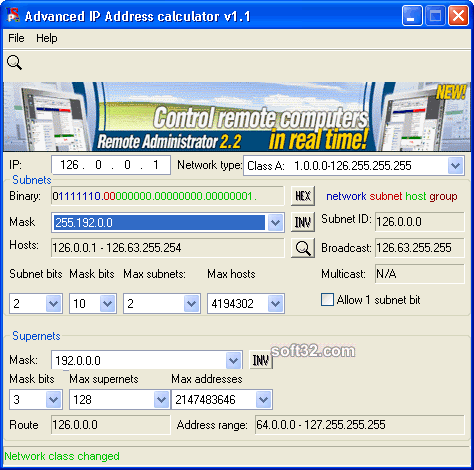This screenshot has height=470, width=474.
Task: Open the supernet Mask bits dropdown showing 3
Action: point(53,399)
